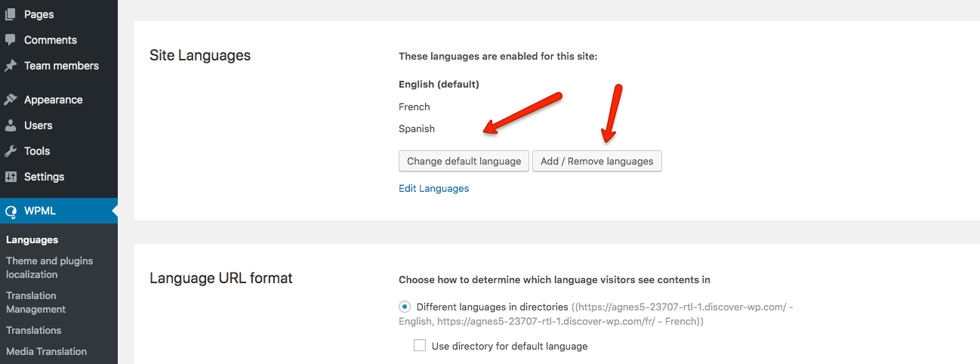The image size is (980, 364).
Task: Click the WPML logo icon
Action: (11, 211)
